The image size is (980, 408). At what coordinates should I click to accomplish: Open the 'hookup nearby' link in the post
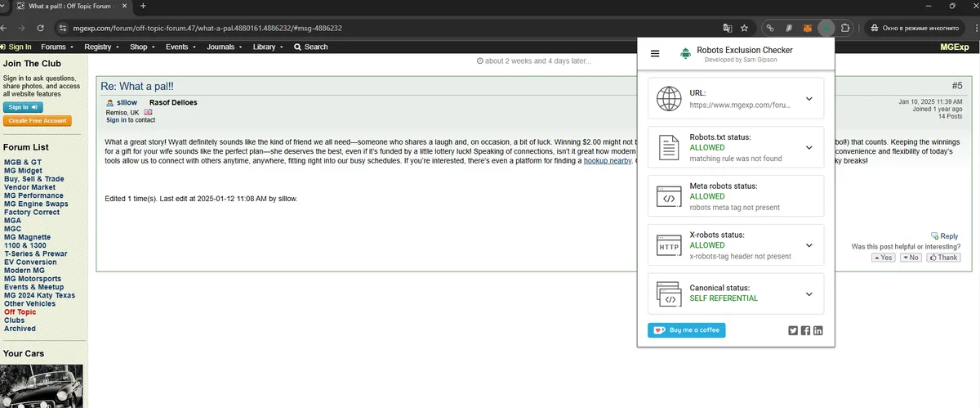pyautogui.click(x=606, y=160)
